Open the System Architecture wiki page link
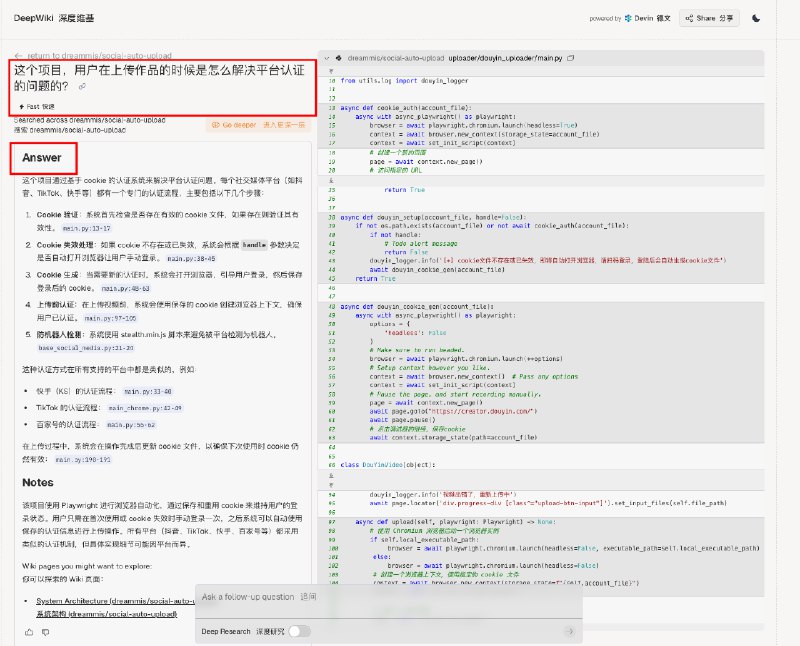 click(115, 601)
